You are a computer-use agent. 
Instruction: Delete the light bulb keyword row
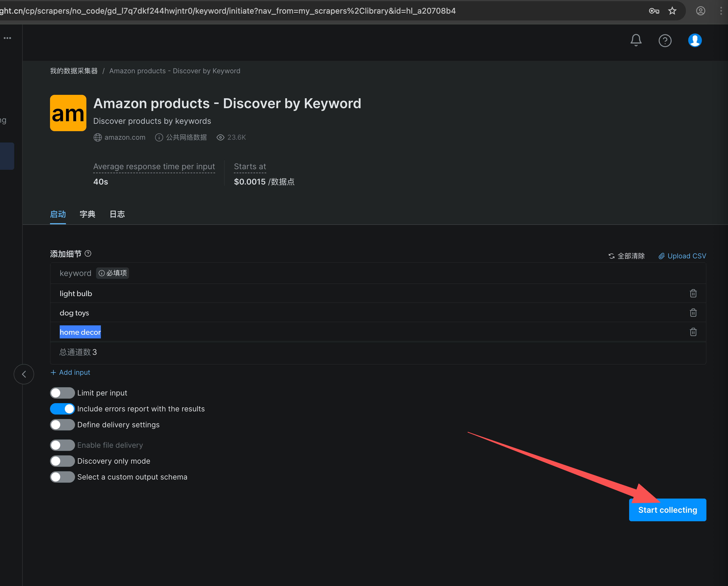pyautogui.click(x=693, y=293)
